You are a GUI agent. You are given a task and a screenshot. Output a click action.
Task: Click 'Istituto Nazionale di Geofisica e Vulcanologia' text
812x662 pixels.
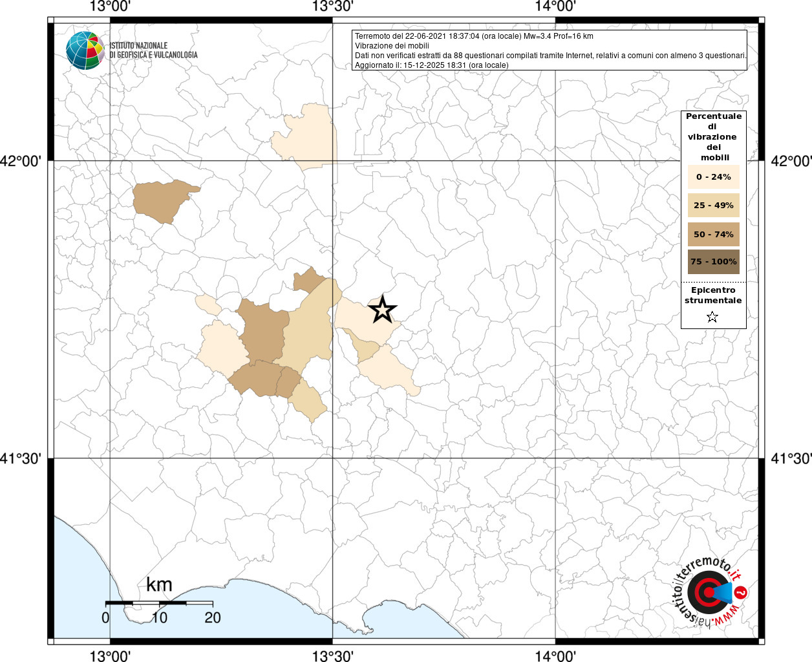pyautogui.click(x=154, y=50)
